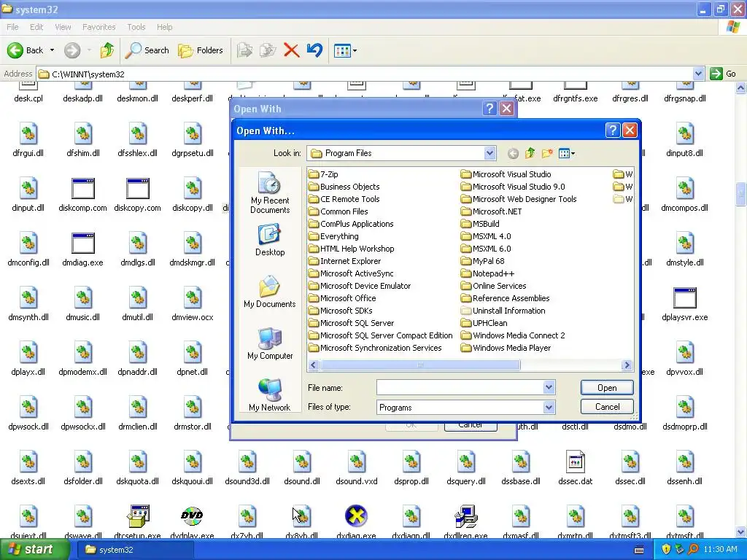Open the View Menu icon in dialog

click(x=566, y=153)
